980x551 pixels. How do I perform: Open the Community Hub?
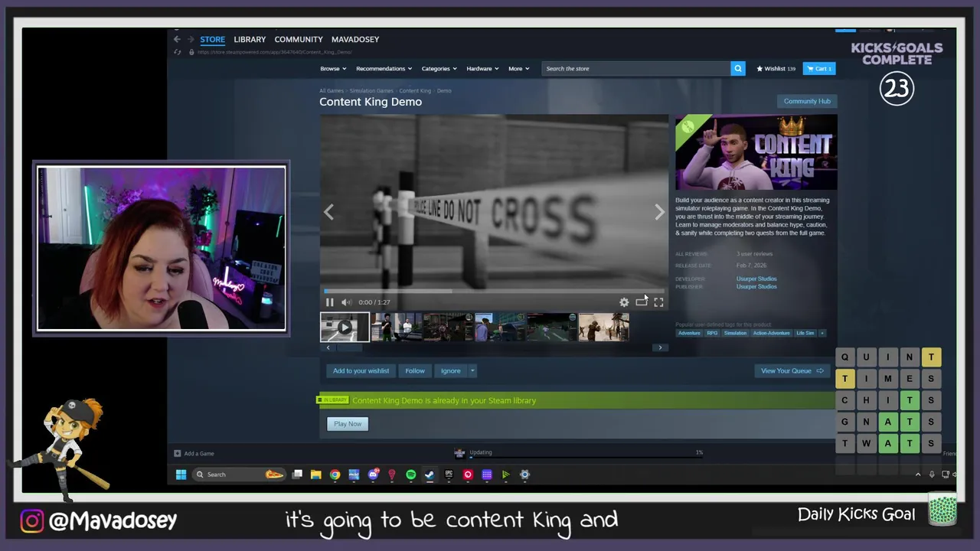coord(807,101)
